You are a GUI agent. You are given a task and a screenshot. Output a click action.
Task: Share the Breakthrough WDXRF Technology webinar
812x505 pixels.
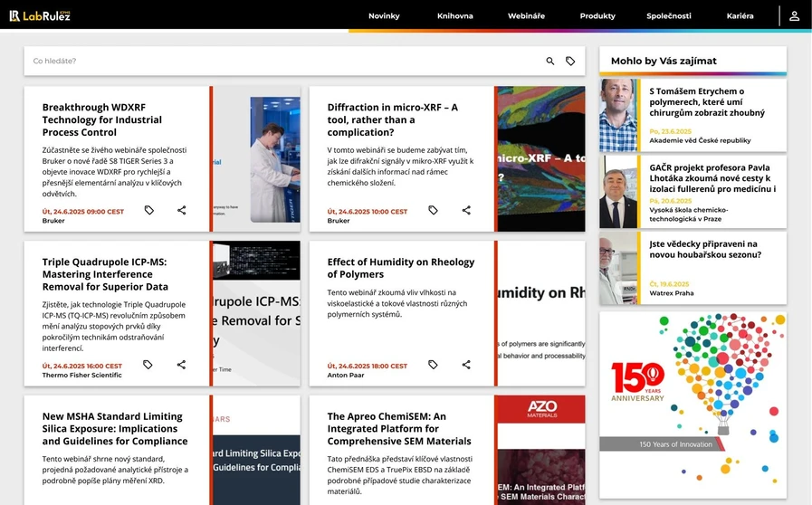pos(181,210)
